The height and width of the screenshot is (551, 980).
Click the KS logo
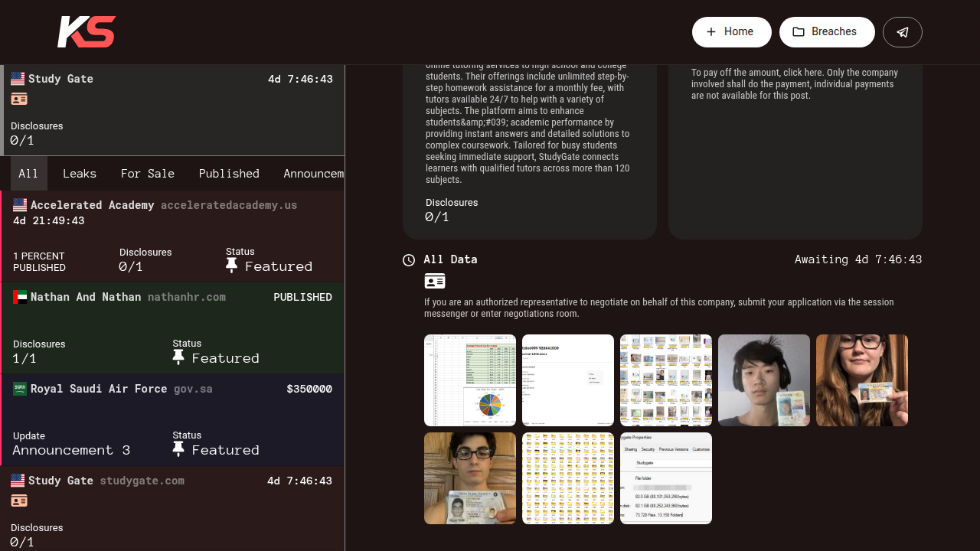tap(86, 32)
